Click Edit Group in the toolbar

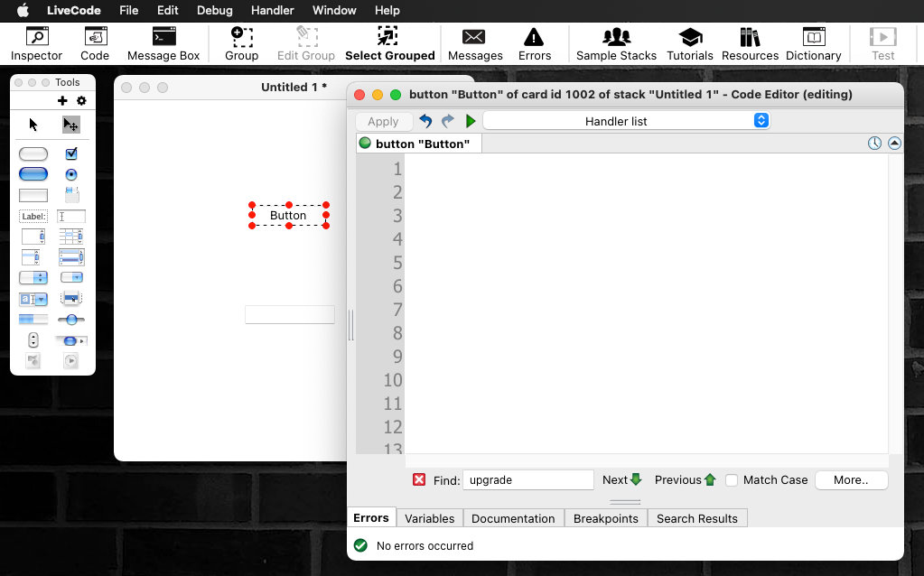click(306, 44)
